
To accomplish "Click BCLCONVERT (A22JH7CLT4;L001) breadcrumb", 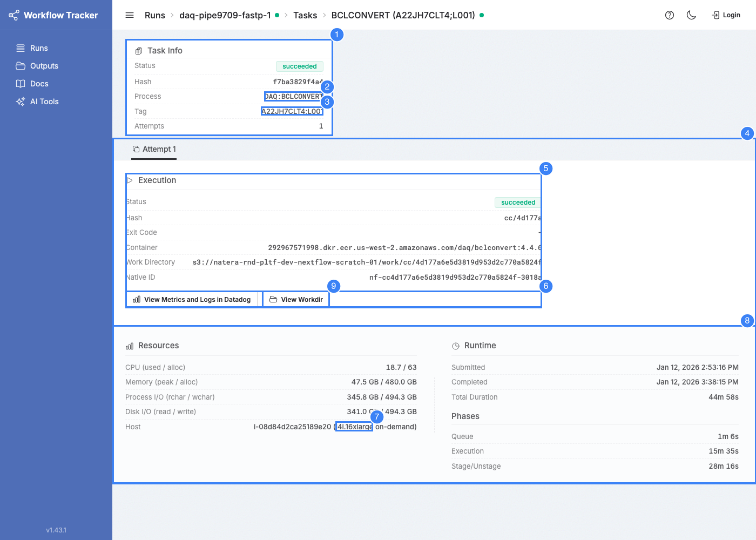I will coord(403,15).
